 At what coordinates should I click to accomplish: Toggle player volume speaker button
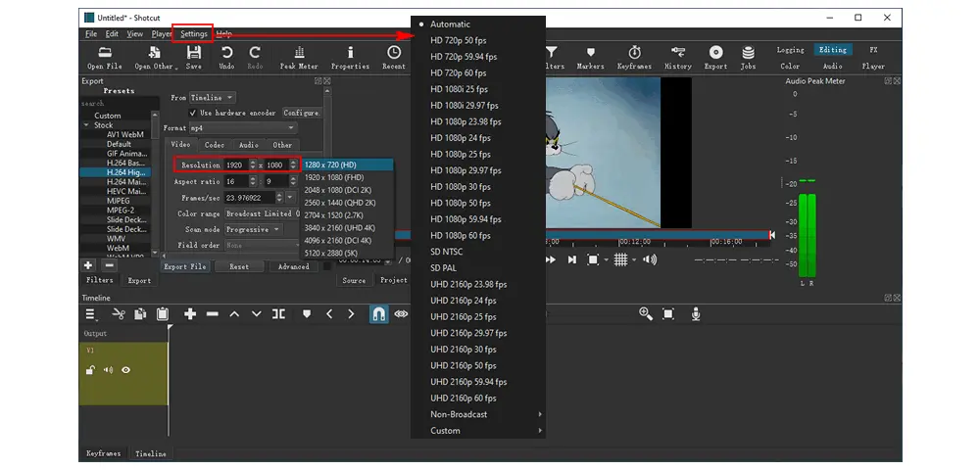pyautogui.click(x=650, y=259)
